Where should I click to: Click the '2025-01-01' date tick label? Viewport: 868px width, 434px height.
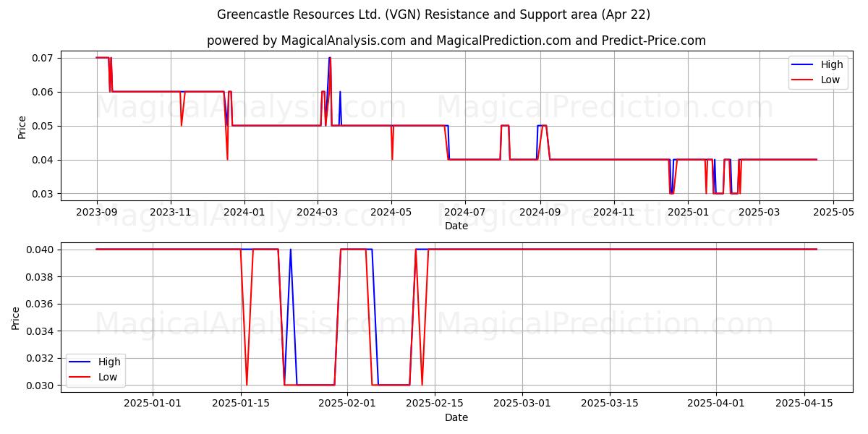tap(153, 404)
